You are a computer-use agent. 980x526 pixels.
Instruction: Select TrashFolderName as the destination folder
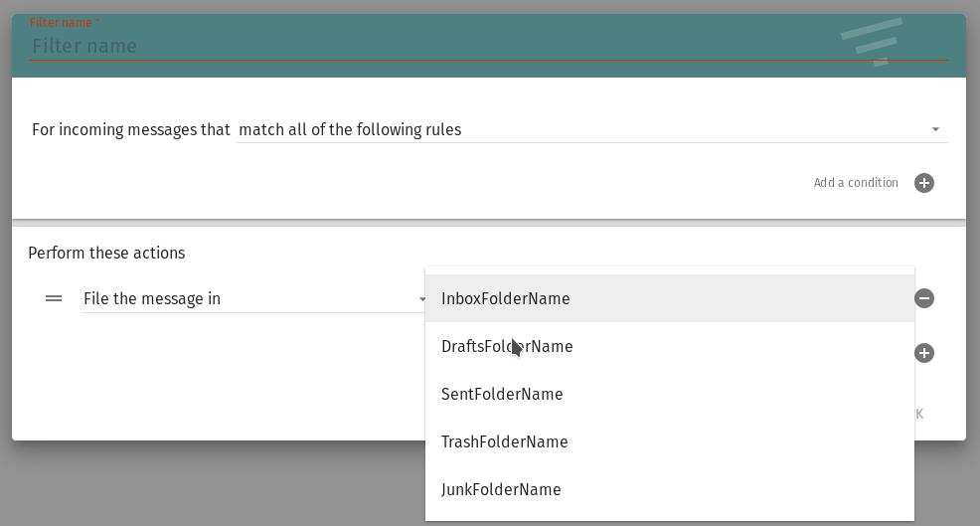(504, 441)
